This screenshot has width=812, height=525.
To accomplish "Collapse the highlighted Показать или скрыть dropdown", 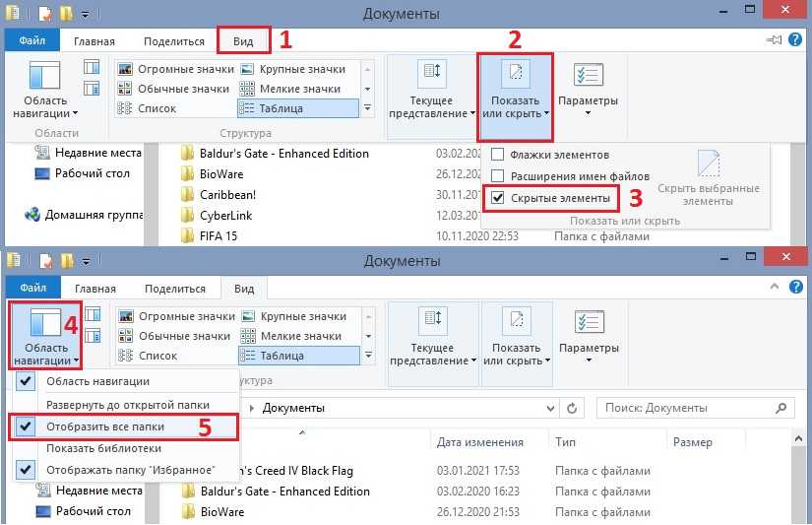I will tap(516, 98).
